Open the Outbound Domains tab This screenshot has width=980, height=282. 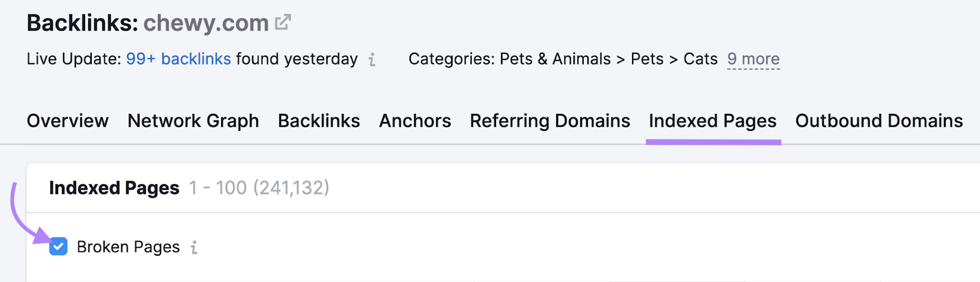coord(878,121)
